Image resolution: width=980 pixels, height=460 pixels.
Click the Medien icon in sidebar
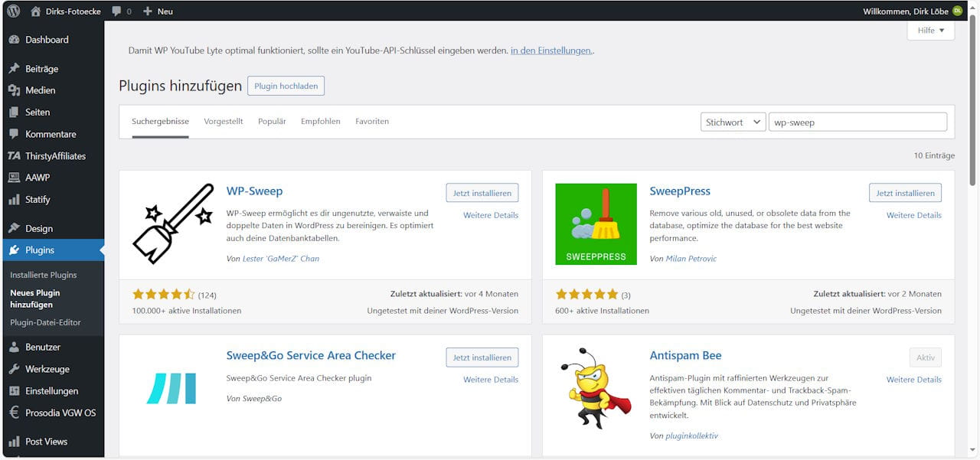pos(14,90)
